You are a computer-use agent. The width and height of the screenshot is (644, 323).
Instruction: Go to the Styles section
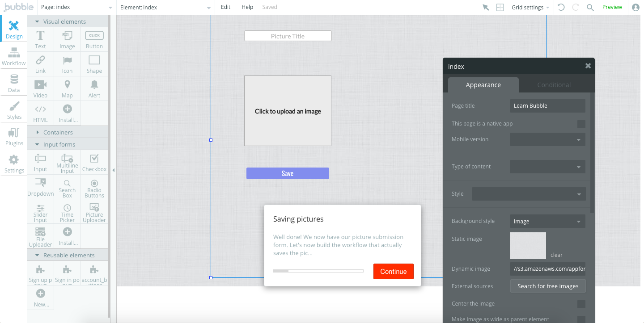click(x=14, y=110)
